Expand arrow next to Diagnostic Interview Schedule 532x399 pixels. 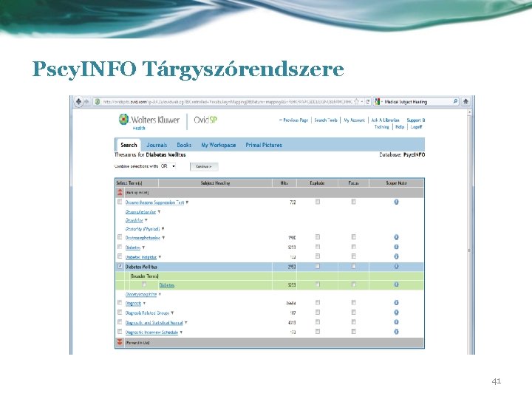pyautogui.click(x=181, y=332)
